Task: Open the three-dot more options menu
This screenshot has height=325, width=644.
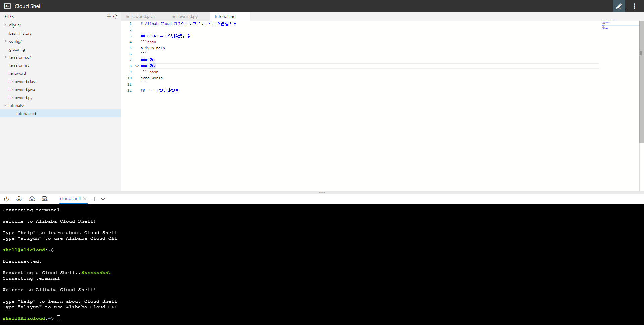Action: [x=635, y=6]
